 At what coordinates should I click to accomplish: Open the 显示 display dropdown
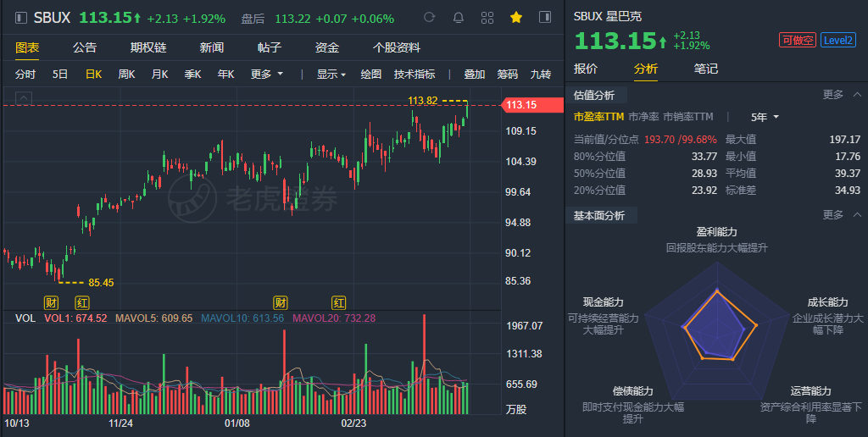(x=331, y=75)
